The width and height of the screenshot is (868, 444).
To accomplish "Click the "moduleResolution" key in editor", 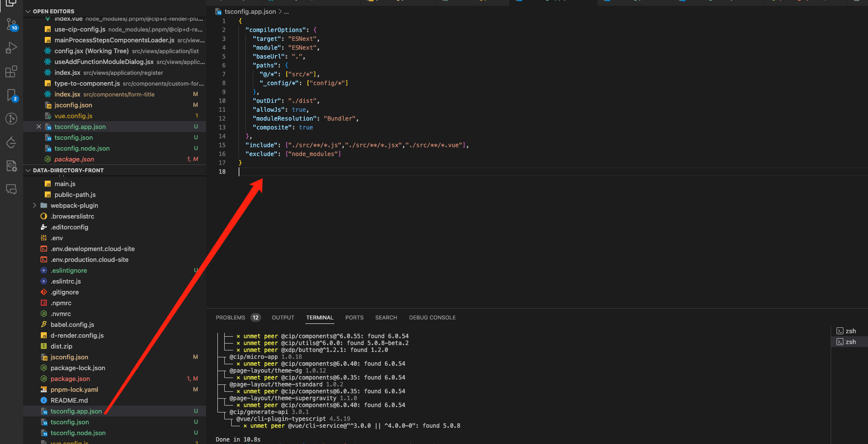I will click(x=284, y=118).
